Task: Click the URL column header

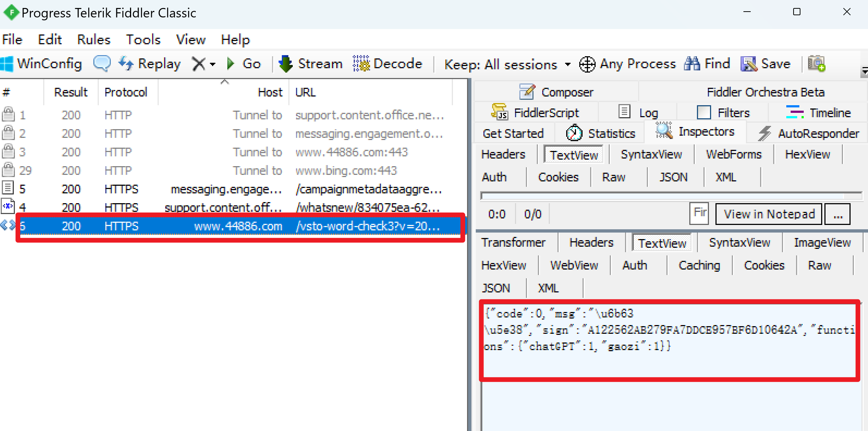Action: [x=370, y=92]
